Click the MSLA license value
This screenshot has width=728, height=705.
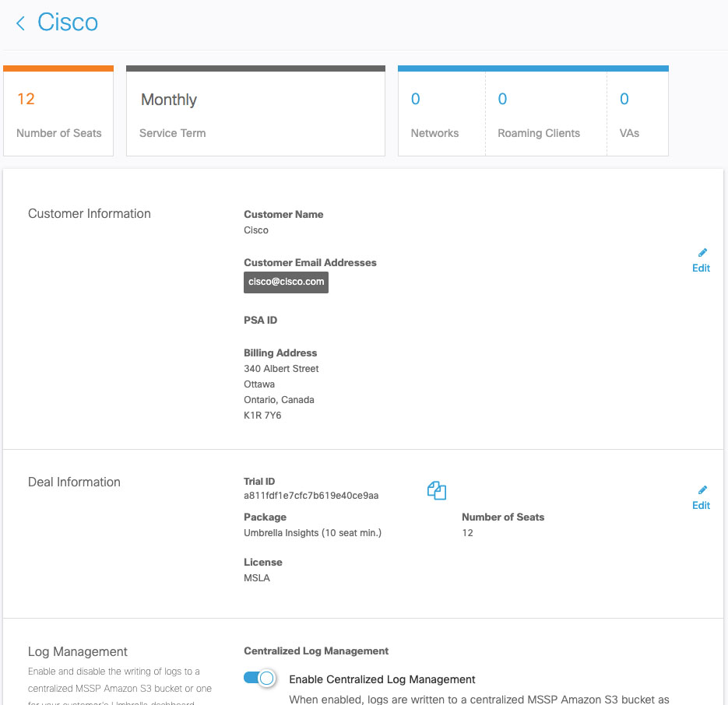[257, 578]
